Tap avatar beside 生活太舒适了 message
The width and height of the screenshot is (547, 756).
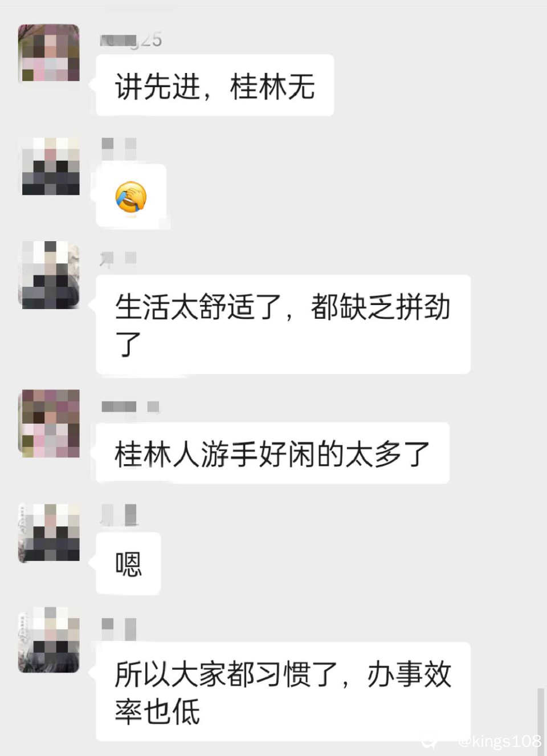(x=49, y=275)
